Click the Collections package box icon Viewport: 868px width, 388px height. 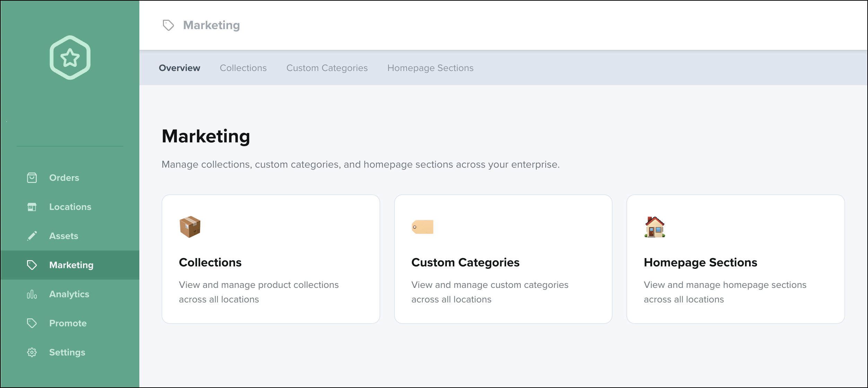coord(190,227)
